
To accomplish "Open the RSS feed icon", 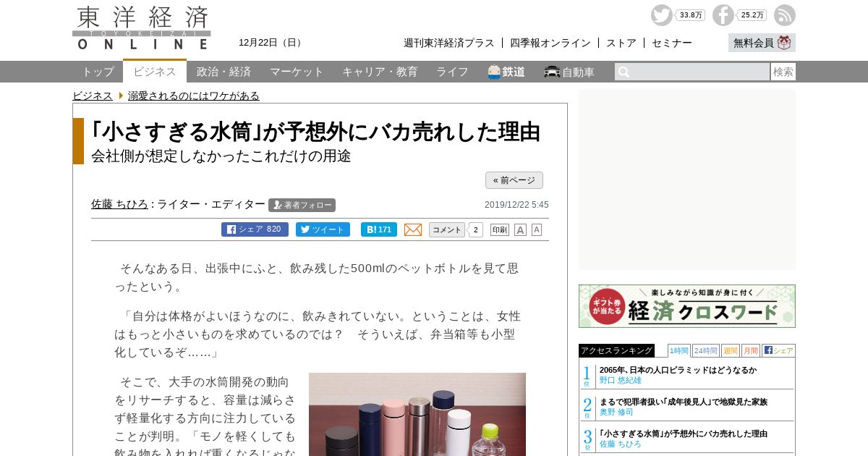I will (785, 15).
